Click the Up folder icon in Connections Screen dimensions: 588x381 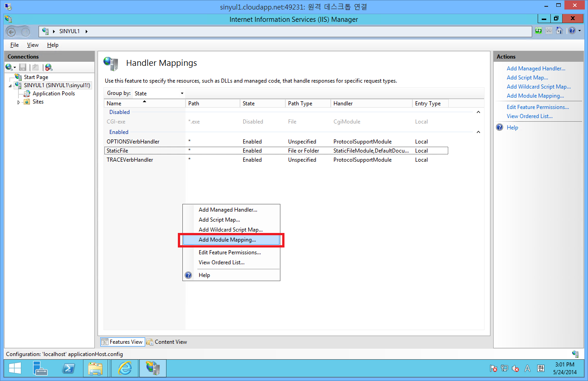pos(35,67)
